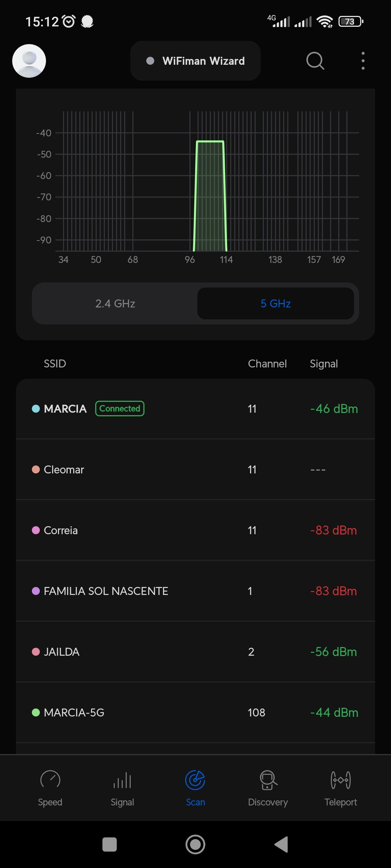Open the WiFiman Wizard pill
The height and width of the screenshot is (868, 391).
(x=195, y=61)
